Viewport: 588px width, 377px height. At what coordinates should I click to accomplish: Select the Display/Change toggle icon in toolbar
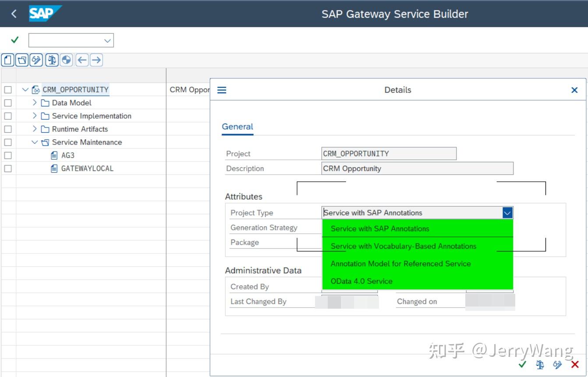(36, 60)
